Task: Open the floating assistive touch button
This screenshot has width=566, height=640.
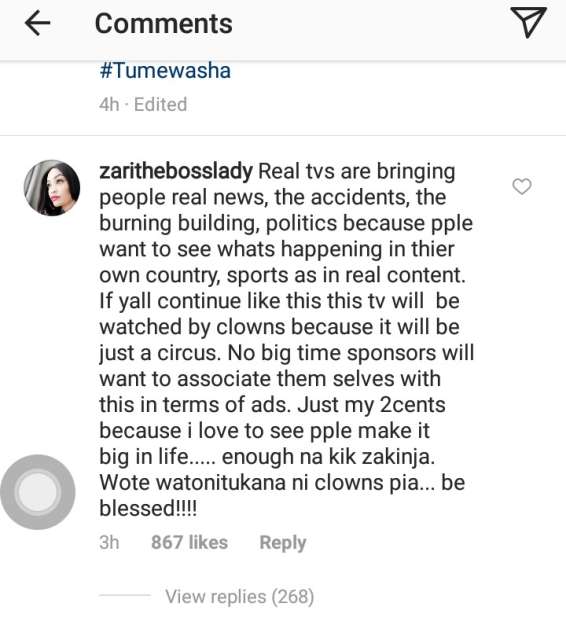Action: (38, 492)
